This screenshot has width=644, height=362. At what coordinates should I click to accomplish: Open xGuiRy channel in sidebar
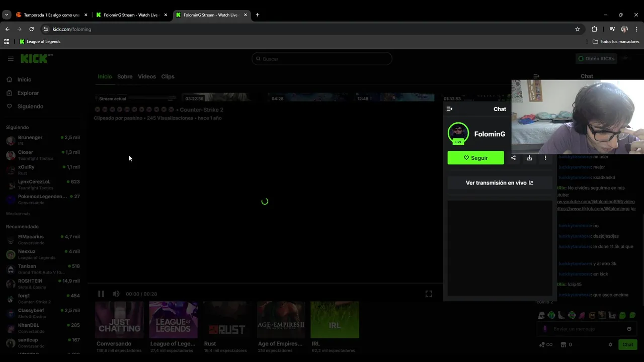point(43,169)
